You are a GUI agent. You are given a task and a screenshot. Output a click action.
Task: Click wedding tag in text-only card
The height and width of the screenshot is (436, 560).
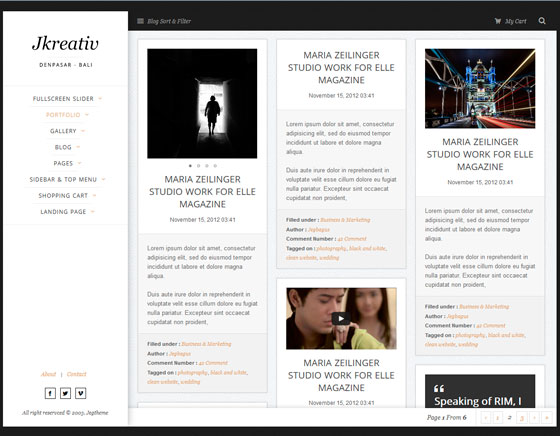click(329, 258)
